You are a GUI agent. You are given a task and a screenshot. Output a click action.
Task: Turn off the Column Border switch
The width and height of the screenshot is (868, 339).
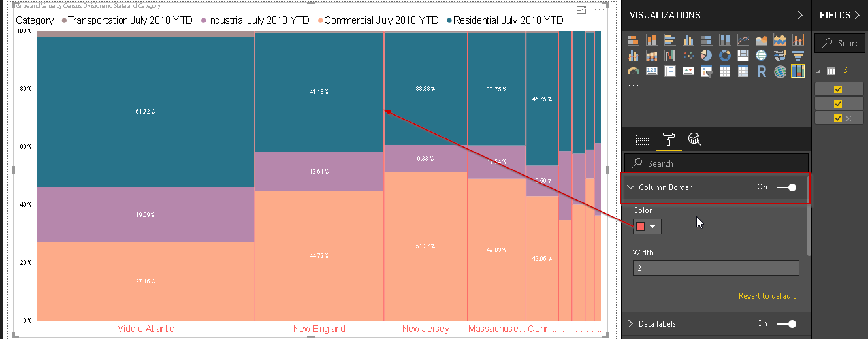[x=786, y=187]
